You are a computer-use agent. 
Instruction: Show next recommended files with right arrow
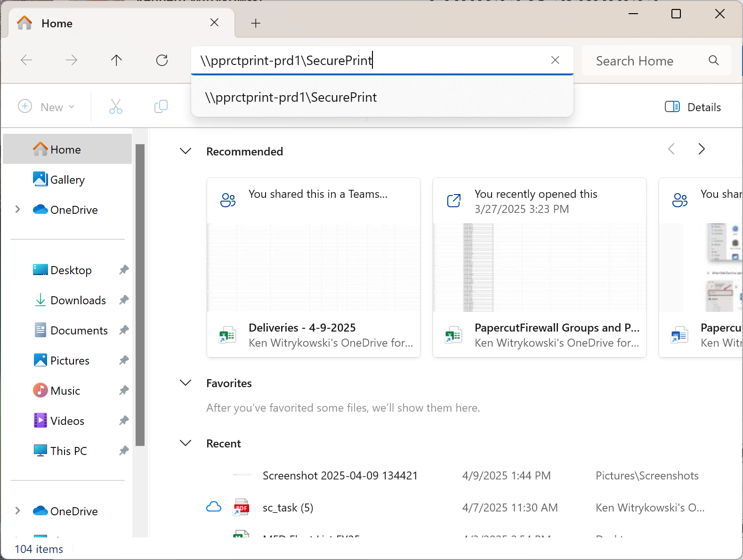point(702,149)
